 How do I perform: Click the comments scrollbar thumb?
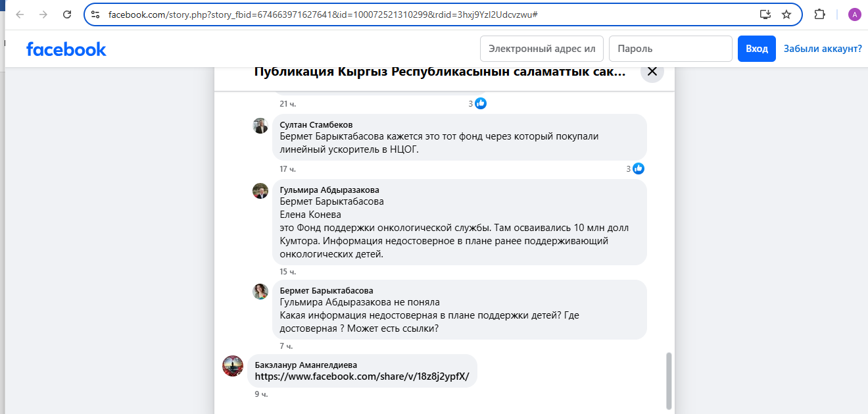(669, 380)
